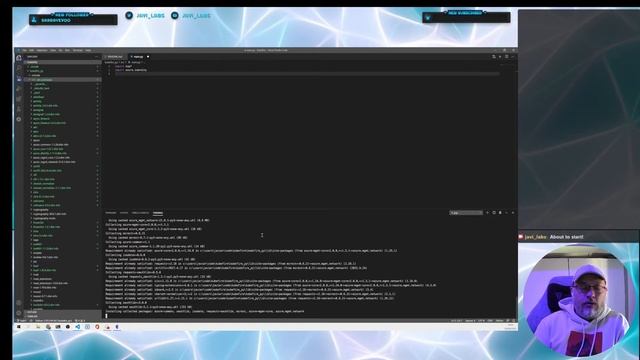Open the Terminal menu in menu bar
Image resolution: width=640 pixels, height=360 pixels.
pyautogui.click(x=78, y=50)
